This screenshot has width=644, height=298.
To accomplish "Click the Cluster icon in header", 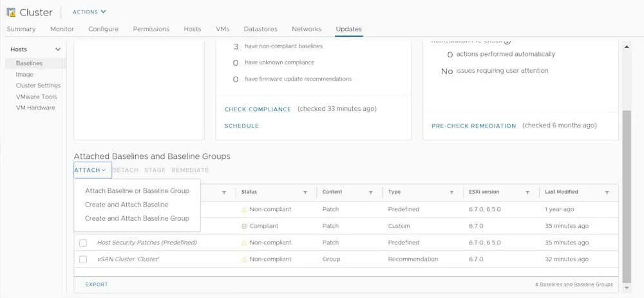I will point(11,12).
